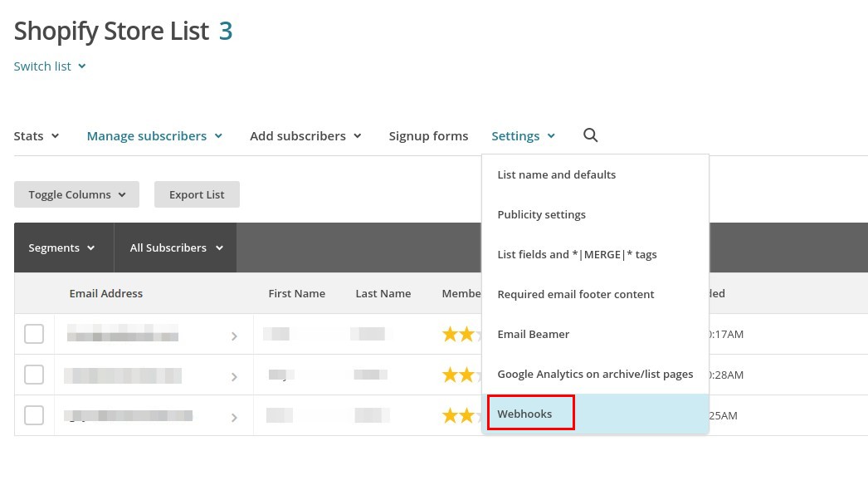Choose List fields and MERGE tags

click(x=595, y=254)
